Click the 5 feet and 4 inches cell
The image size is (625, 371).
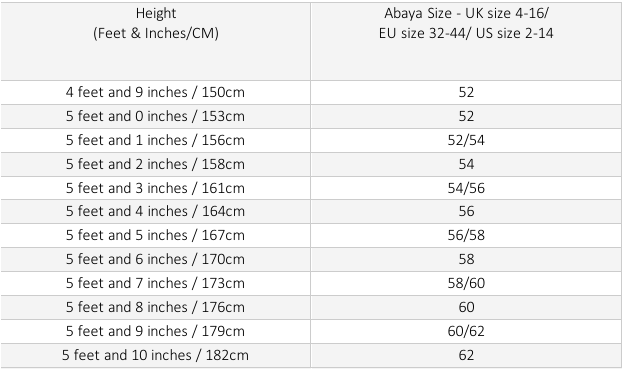pyautogui.click(x=155, y=211)
